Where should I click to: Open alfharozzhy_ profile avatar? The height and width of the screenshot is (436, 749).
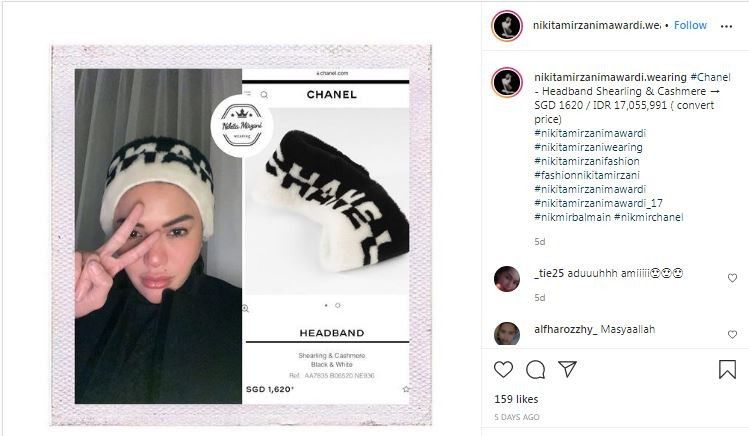(507, 334)
